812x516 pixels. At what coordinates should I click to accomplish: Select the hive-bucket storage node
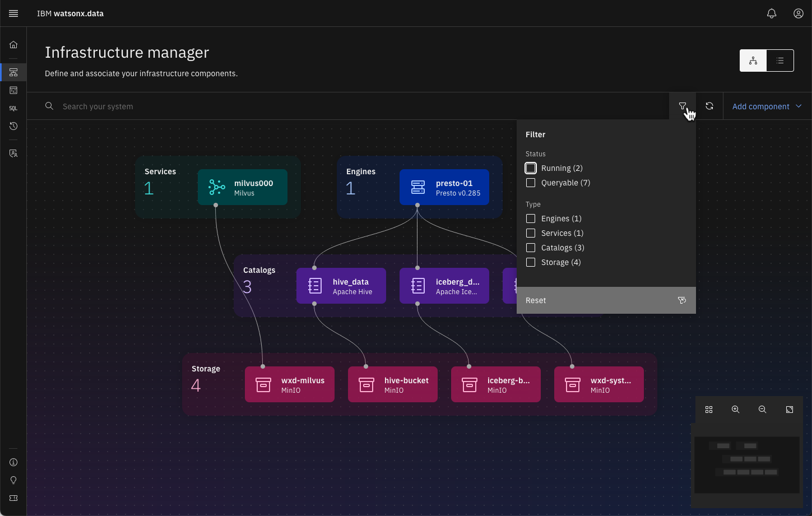(393, 384)
